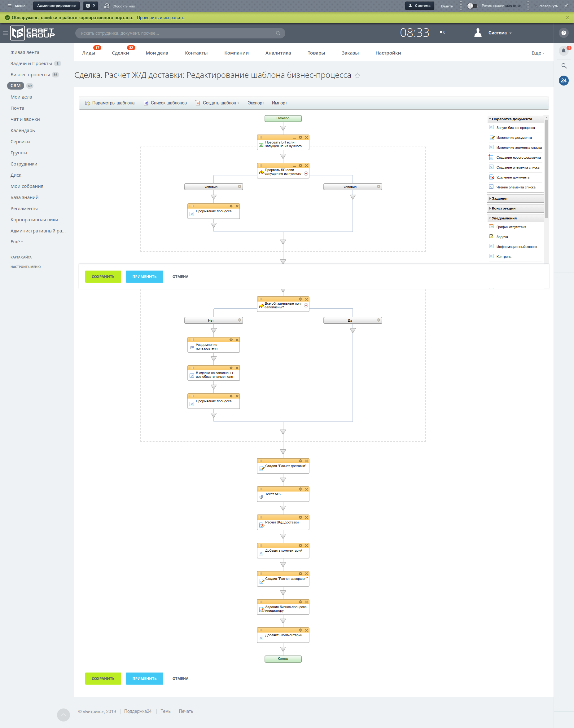The height and width of the screenshot is (728, 574).
Task: Click the help question mark icon
Action: pyautogui.click(x=563, y=33)
